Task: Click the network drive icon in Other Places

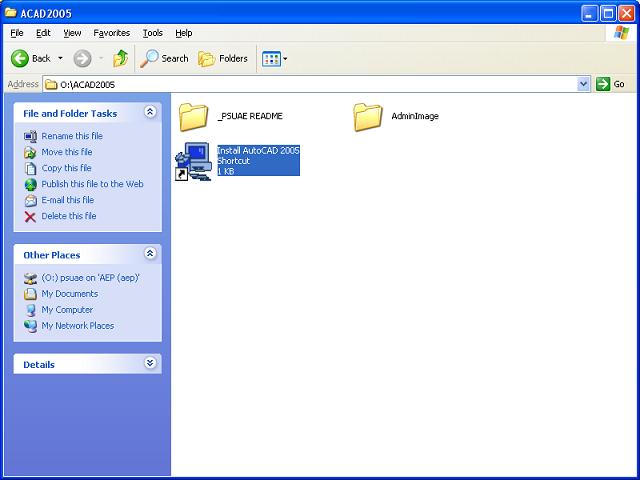Action: [30, 278]
